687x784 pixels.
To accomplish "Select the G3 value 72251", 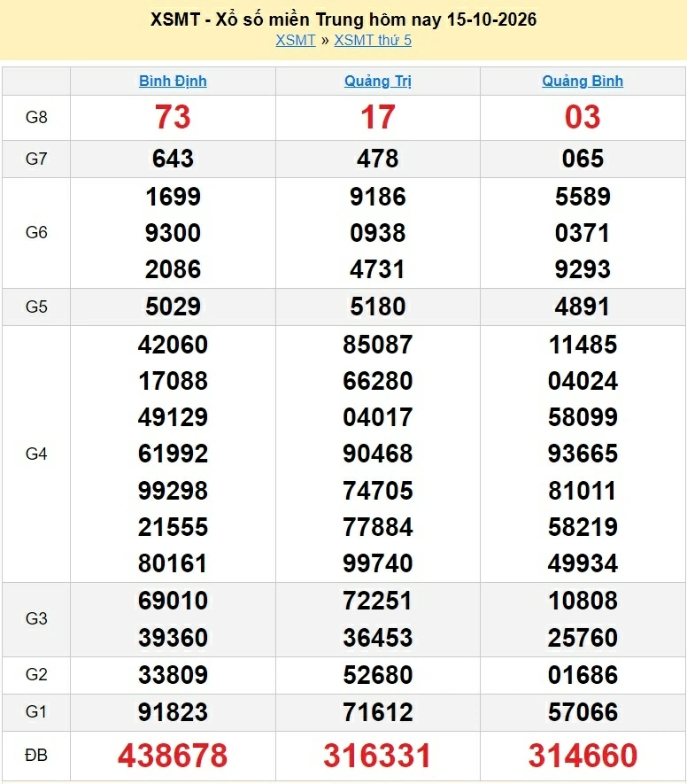I will point(378,601).
